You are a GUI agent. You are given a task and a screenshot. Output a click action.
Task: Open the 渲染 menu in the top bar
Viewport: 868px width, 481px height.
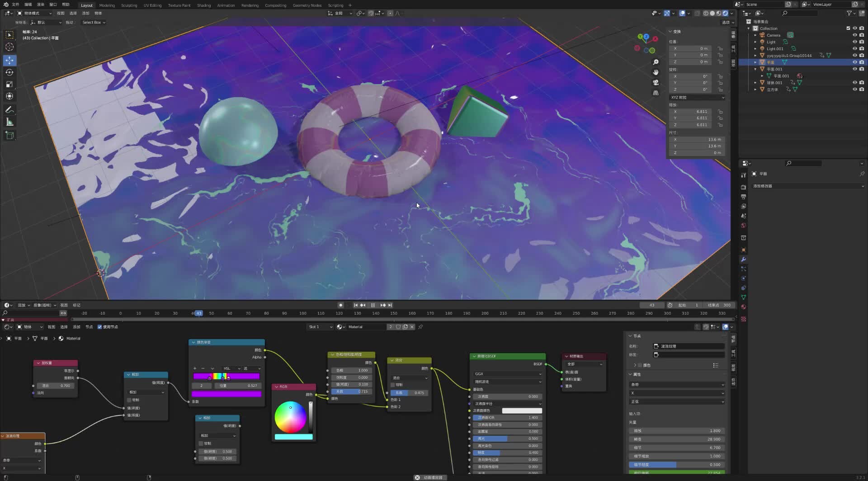click(40, 5)
